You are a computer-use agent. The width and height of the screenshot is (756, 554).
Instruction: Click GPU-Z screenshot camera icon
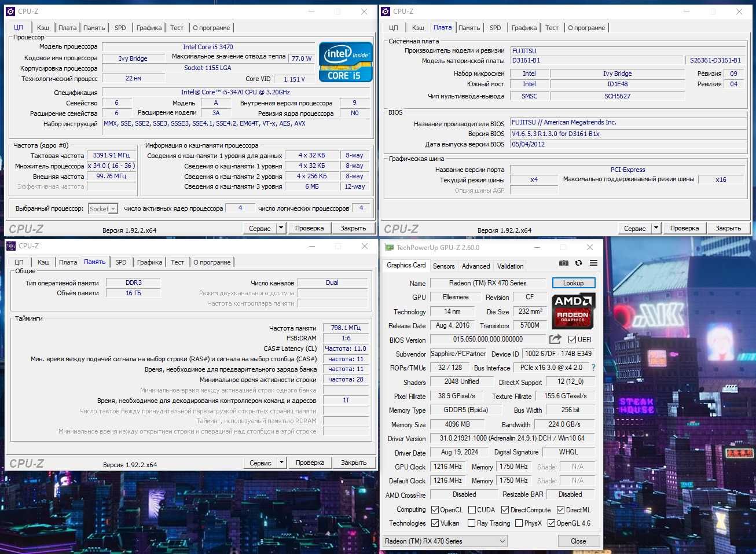(563, 263)
